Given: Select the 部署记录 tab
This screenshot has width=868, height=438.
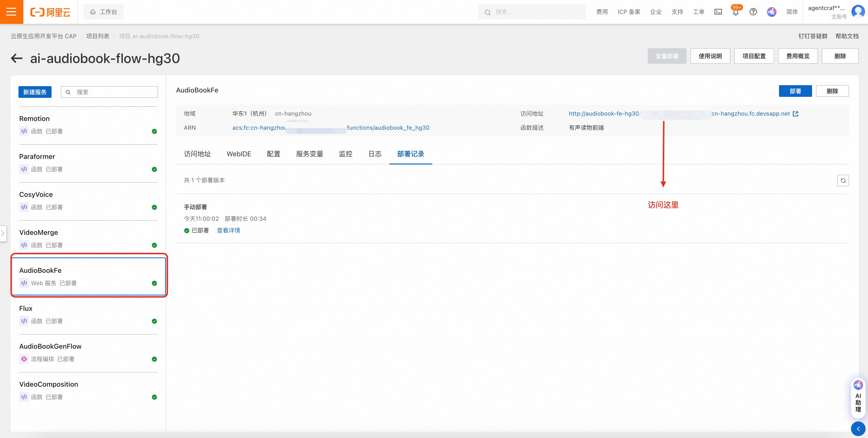Looking at the screenshot, I should tap(411, 154).
